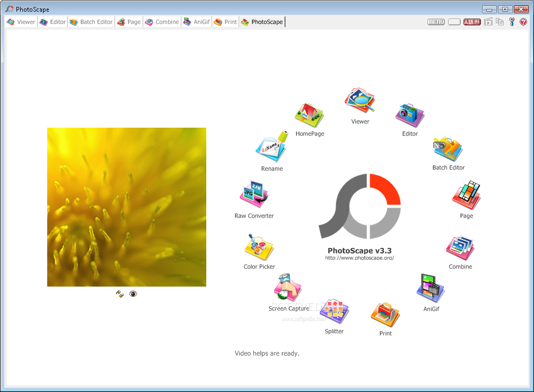Launch Combine from the circular launcher

pos(460,248)
